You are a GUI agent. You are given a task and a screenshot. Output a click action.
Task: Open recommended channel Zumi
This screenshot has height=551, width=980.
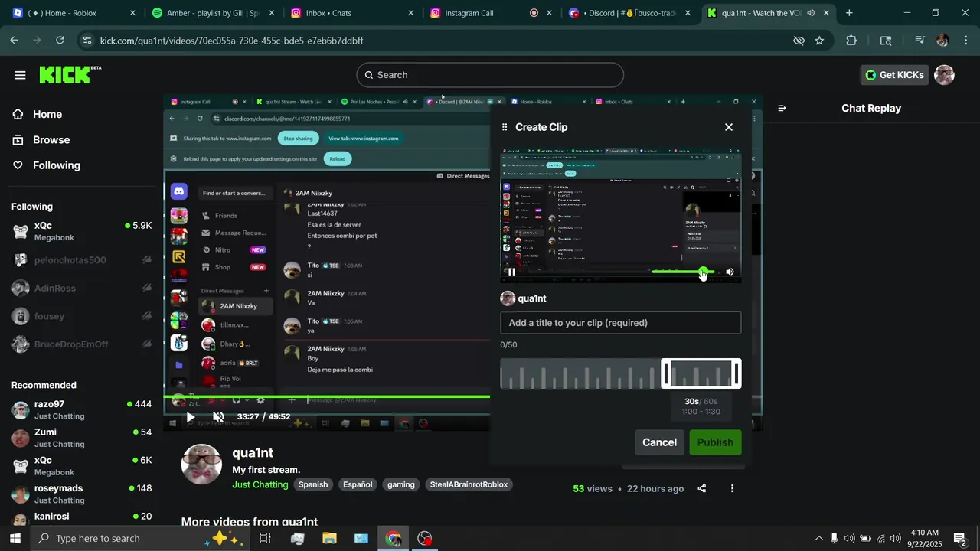point(82,438)
